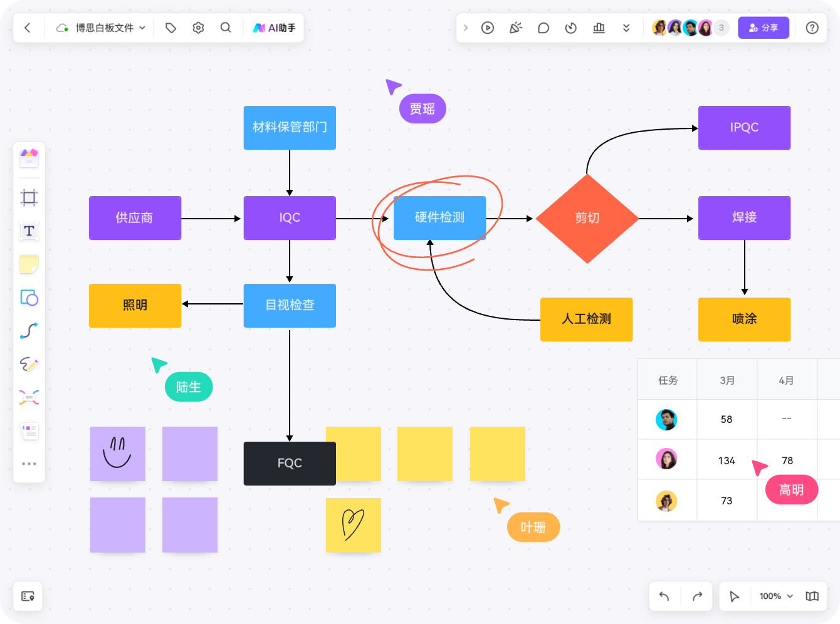Click the 4月 table header cell
The image size is (840, 624).
click(x=787, y=380)
